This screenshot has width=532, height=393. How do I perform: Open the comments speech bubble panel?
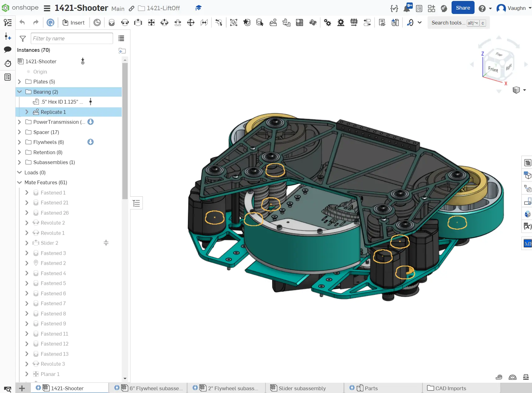pos(8,50)
